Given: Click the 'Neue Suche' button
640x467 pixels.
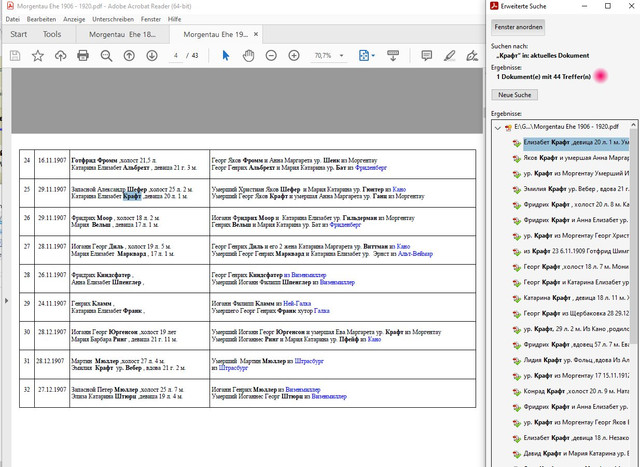Looking at the screenshot, I should coord(514,95).
